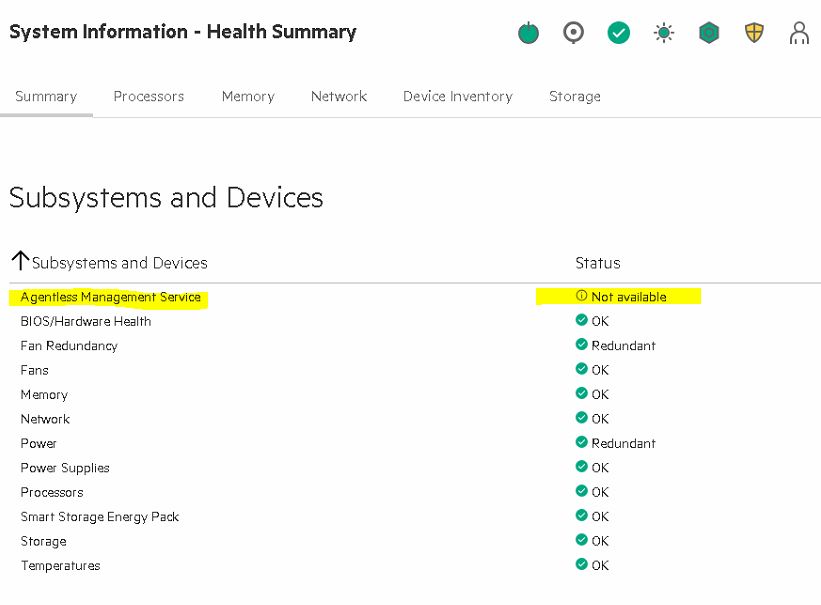Open the user account icon

(799, 33)
